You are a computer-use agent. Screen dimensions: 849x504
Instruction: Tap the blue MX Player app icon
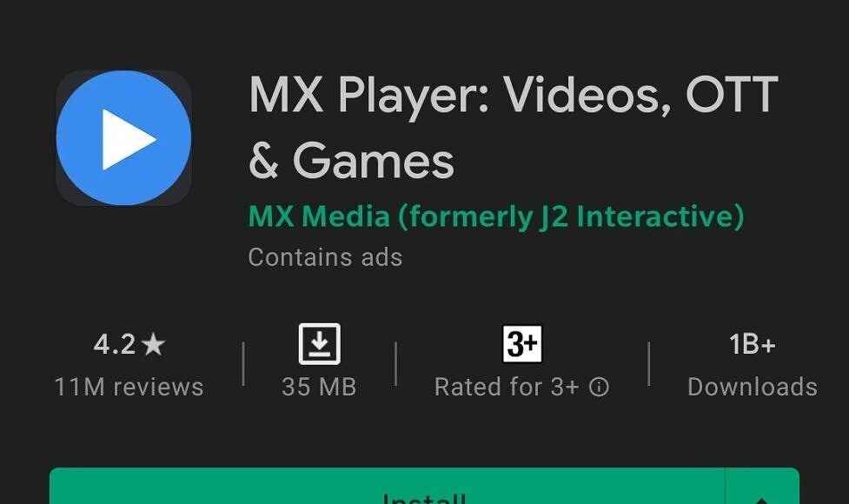tap(123, 137)
